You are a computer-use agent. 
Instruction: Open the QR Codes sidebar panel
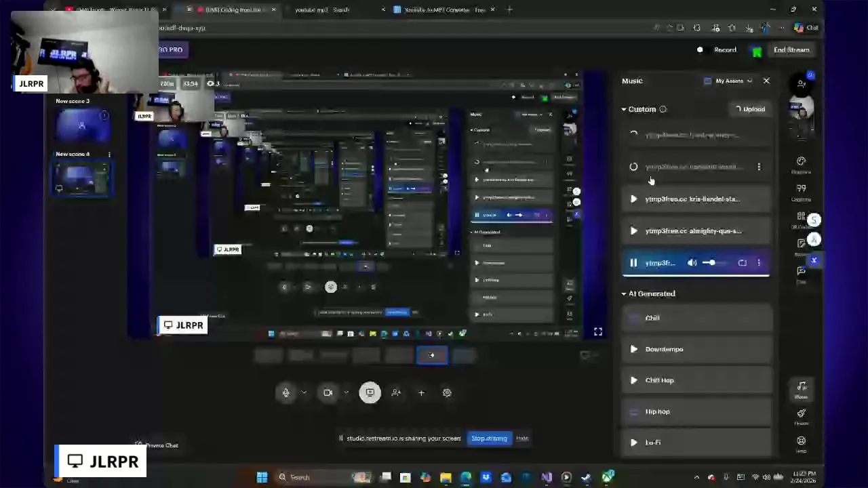pos(801,220)
